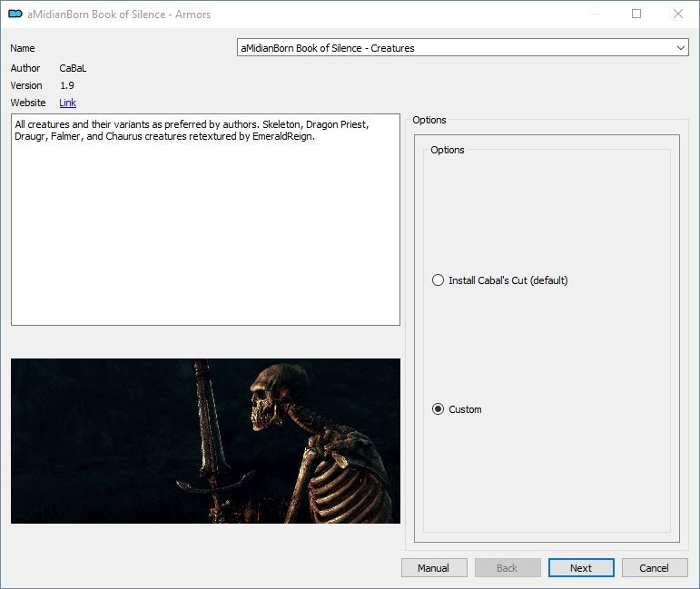Click the installer app icon in title bar

click(15, 14)
